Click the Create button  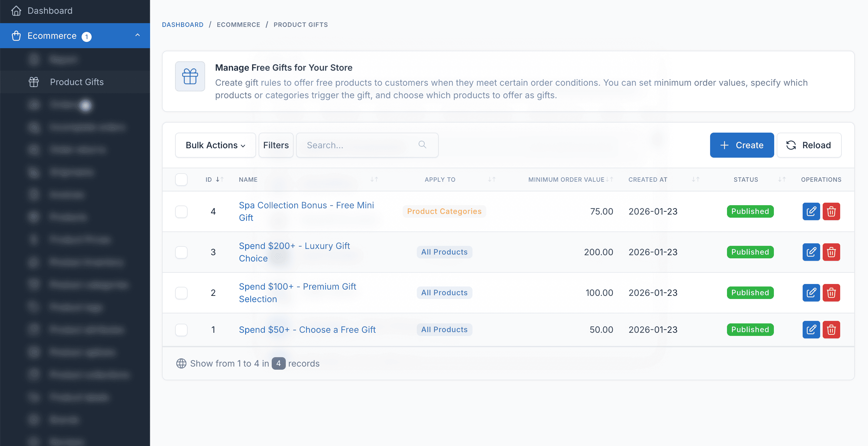[742, 145]
